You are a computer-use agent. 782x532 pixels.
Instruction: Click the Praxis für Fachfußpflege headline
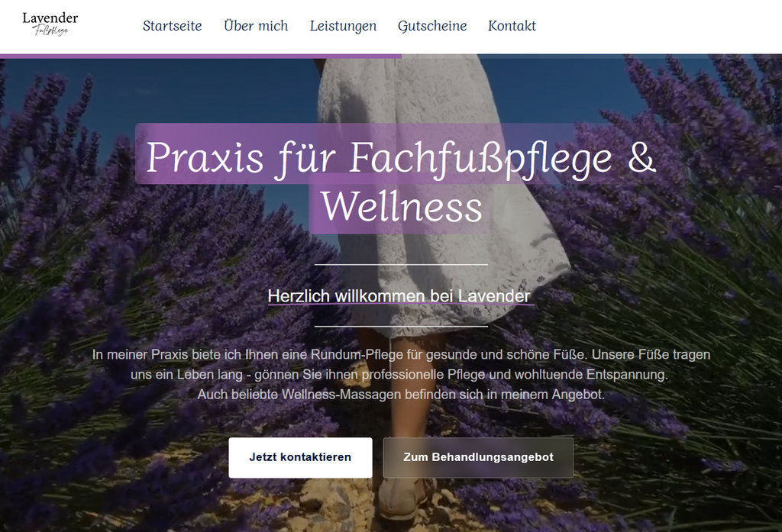(x=379, y=158)
